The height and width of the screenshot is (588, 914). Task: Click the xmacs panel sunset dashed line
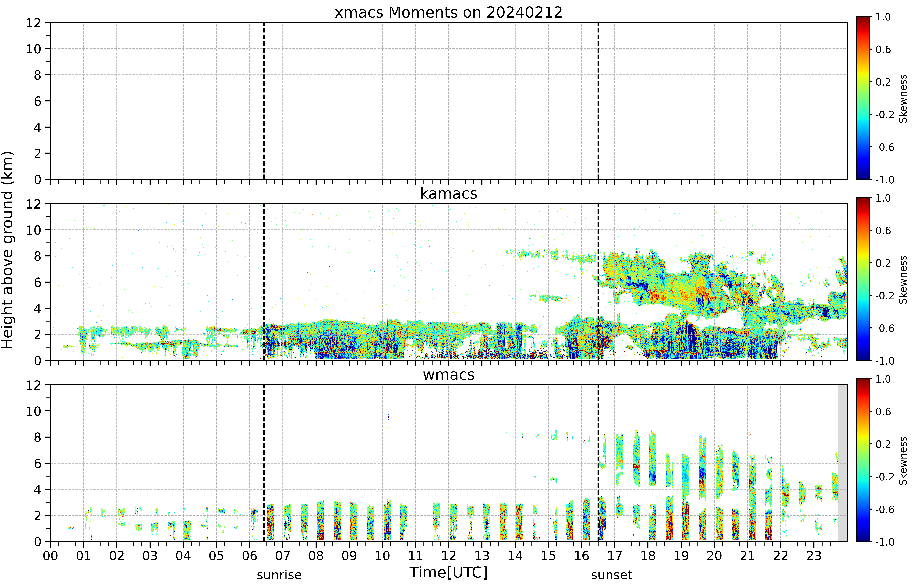598,101
